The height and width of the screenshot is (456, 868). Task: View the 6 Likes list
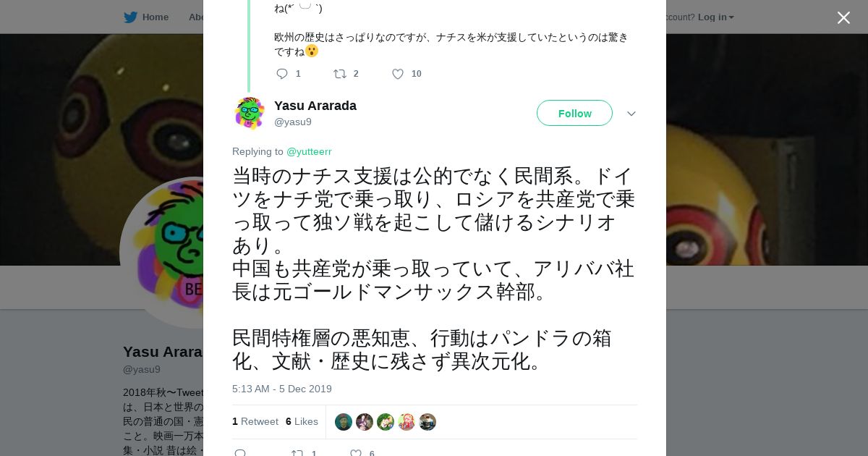(302, 421)
